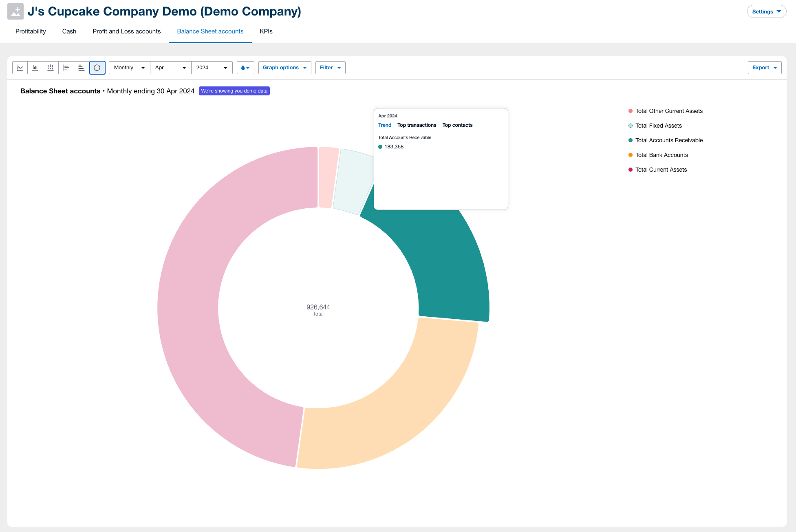
Task: Switch to the vertical bar chart view
Action: pos(35,68)
